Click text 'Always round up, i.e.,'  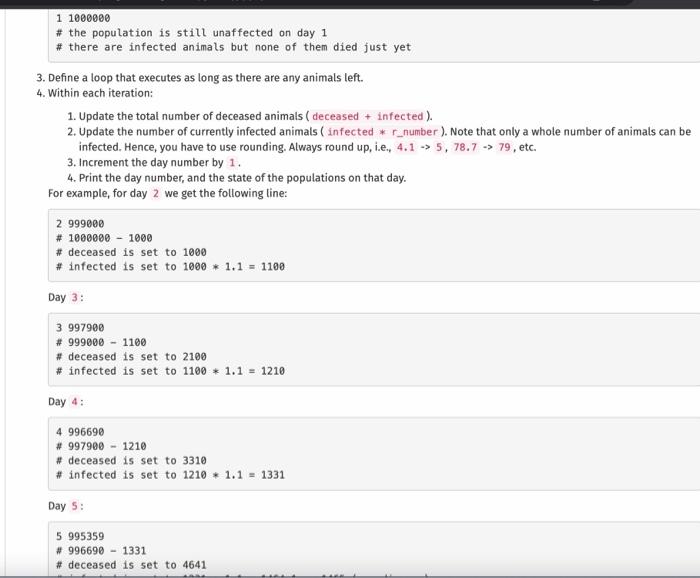(341, 147)
